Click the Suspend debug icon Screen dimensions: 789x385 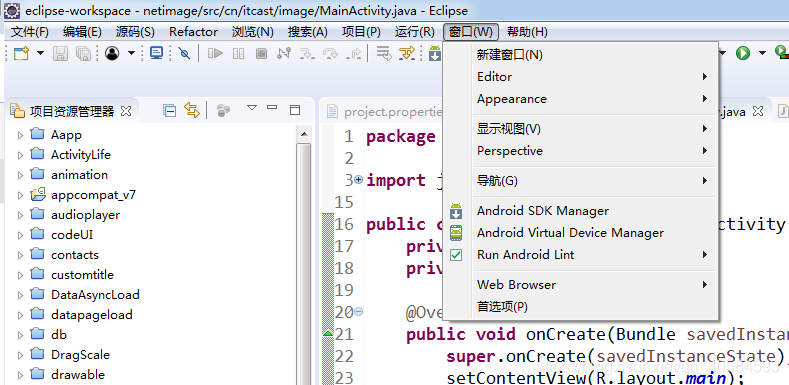(239, 53)
